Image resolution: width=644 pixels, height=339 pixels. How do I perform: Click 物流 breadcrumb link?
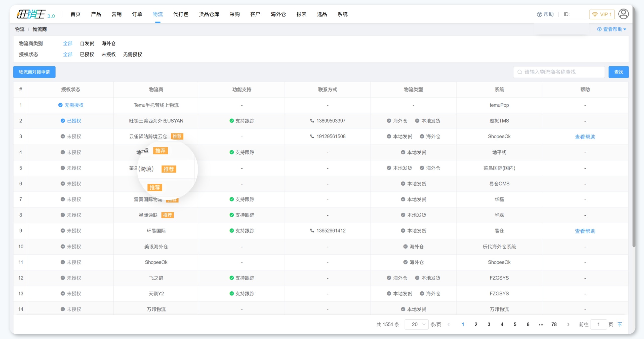20,29
